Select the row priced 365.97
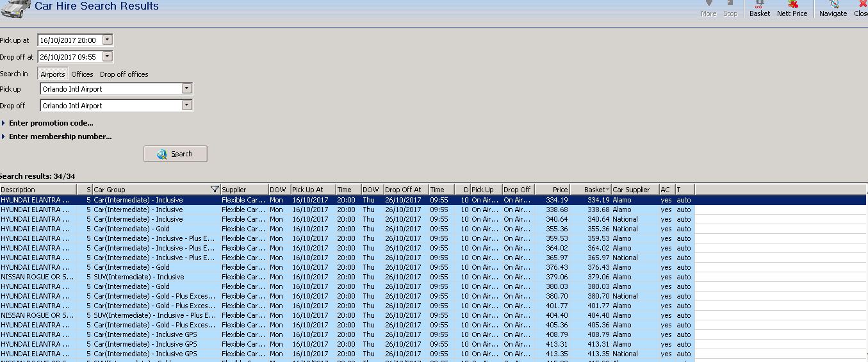 pos(347,258)
